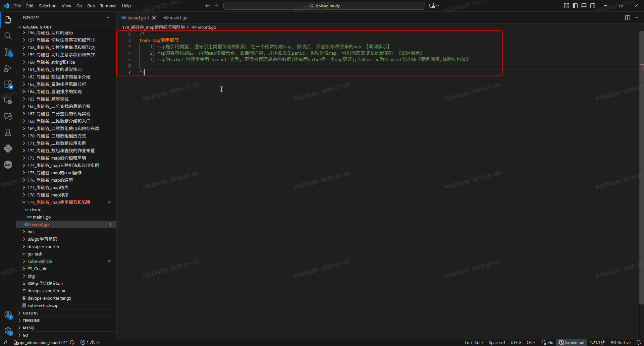This screenshot has height=346, width=644.
Task: Expand the MYSQL section
Action: (x=66, y=328)
